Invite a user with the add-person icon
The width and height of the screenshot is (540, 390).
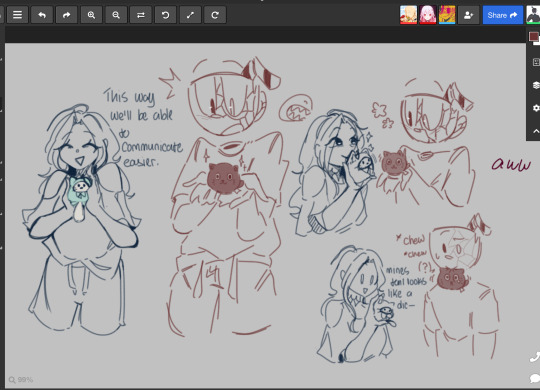[x=468, y=15]
